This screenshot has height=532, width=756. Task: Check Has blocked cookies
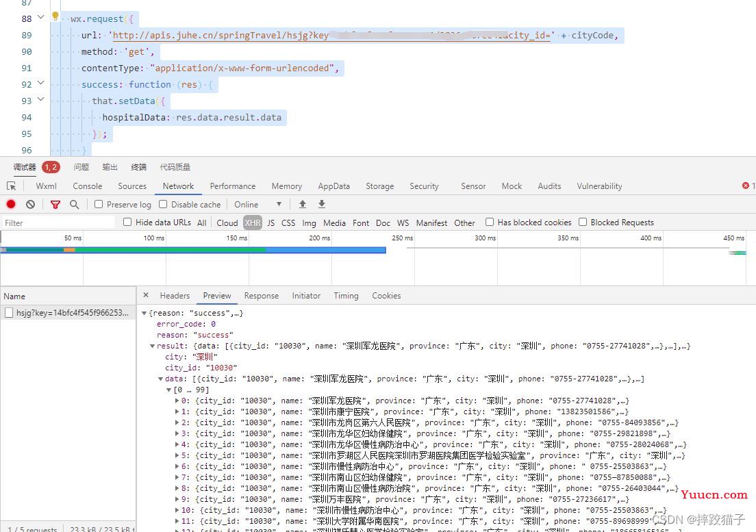tap(490, 222)
